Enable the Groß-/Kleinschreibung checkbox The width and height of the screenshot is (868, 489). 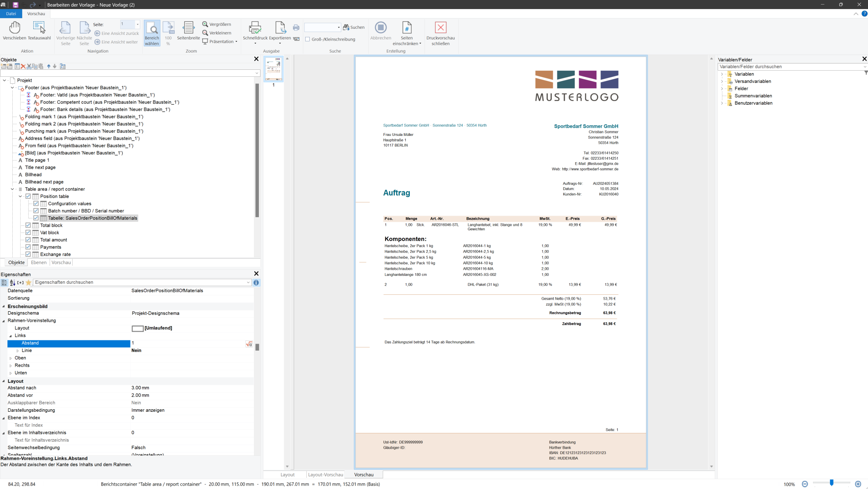(x=308, y=39)
